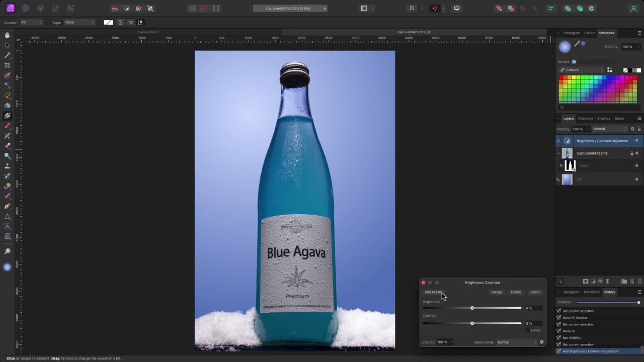Click the Auto Levels toolbar icon
The image size is (644, 362).
tap(115, 8)
